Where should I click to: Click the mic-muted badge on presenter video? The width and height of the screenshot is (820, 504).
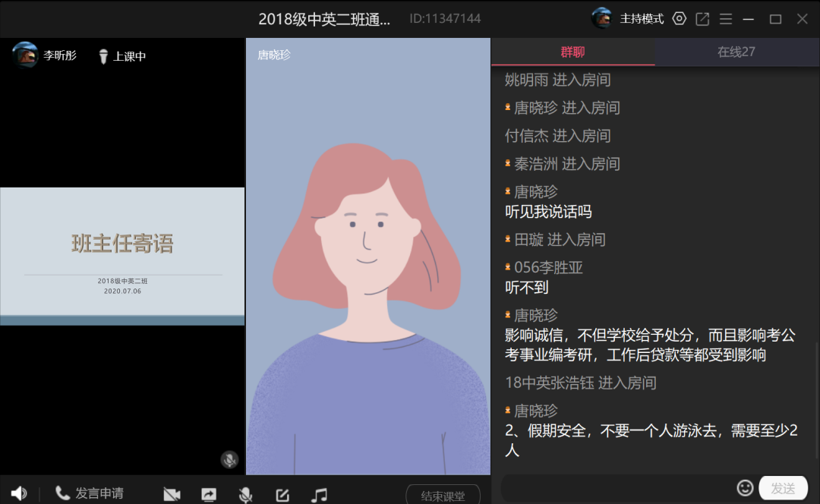coord(229,459)
